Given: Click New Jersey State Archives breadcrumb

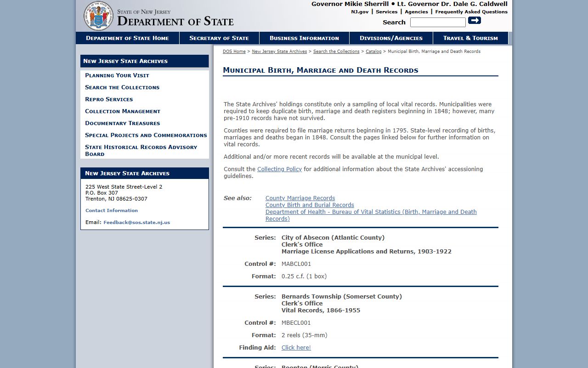Looking at the screenshot, I should pyautogui.click(x=279, y=52).
